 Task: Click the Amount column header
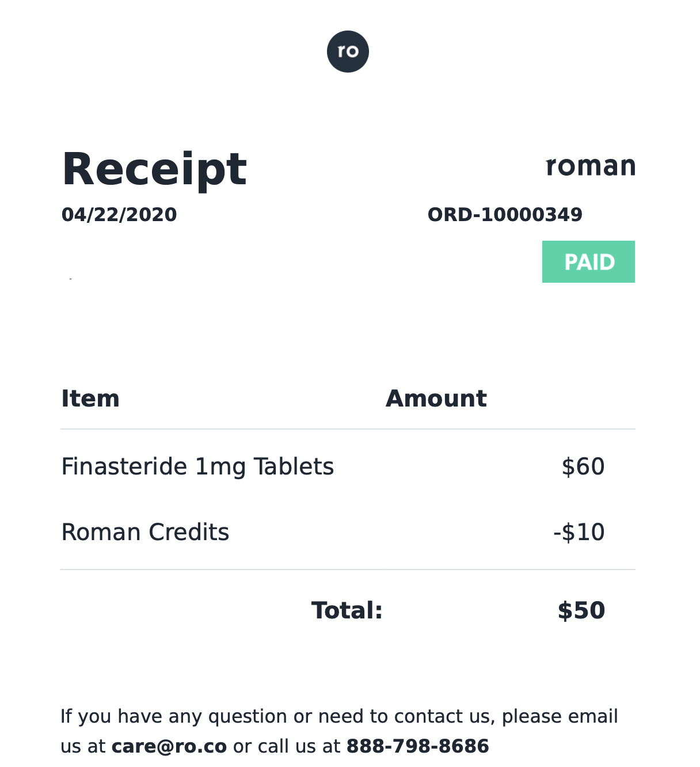click(x=436, y=398)
